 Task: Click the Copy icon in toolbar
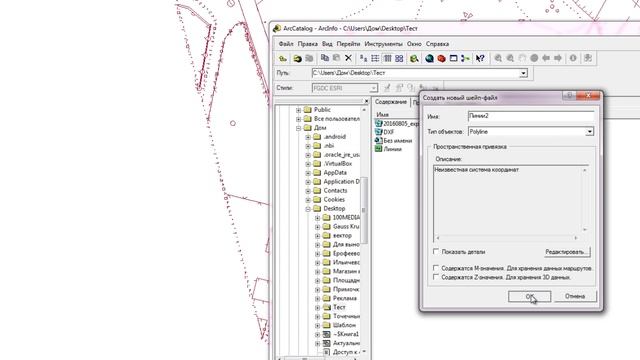coord(325,58)
